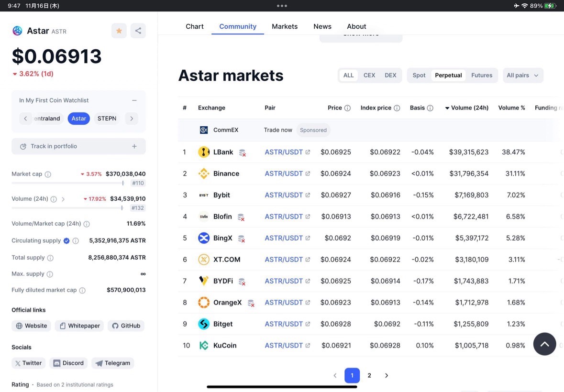The width and height of the screenshot is (564, 392).
Task: Click the KuCoin exchange logo
Action: [204, 346]
